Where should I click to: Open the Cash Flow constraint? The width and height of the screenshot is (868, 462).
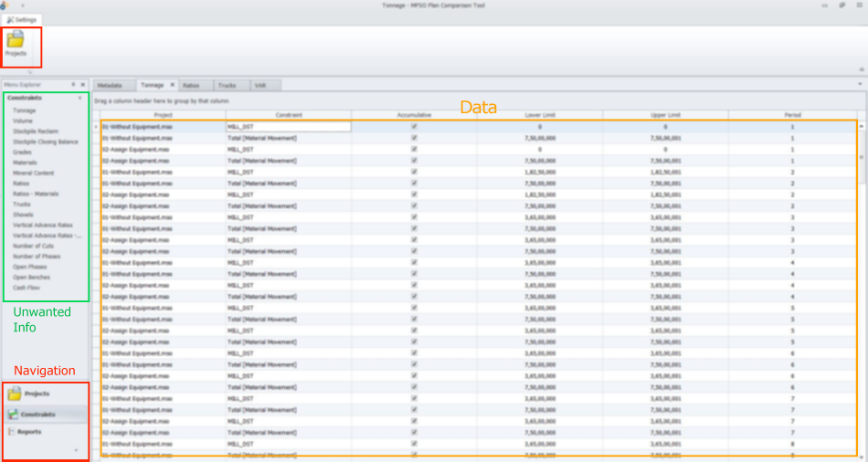[x=26, y=288]
